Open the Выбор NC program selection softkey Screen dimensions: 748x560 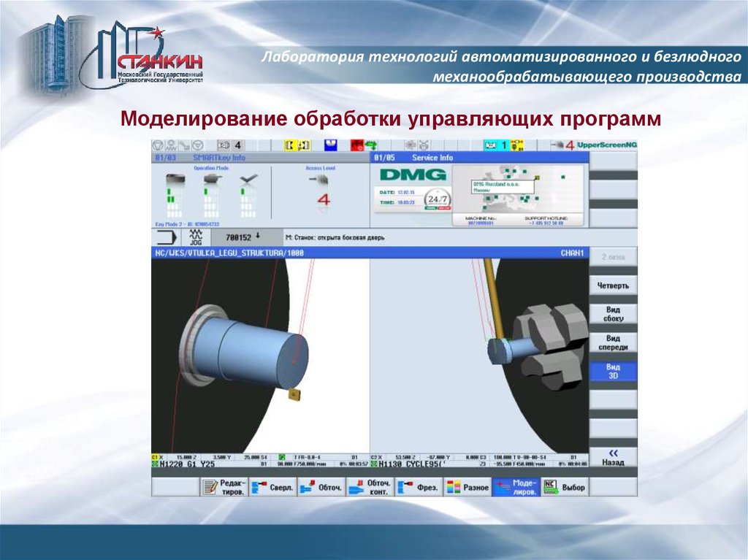click(565, 487)
